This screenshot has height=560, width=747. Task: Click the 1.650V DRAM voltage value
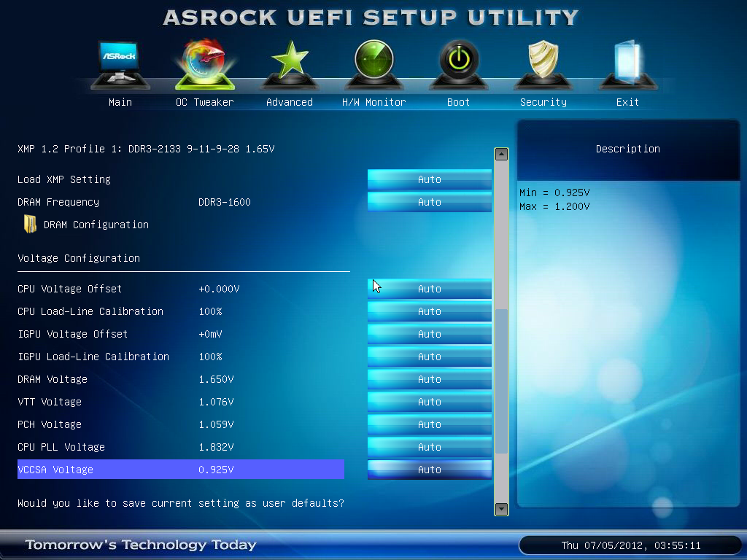(216, 379)
